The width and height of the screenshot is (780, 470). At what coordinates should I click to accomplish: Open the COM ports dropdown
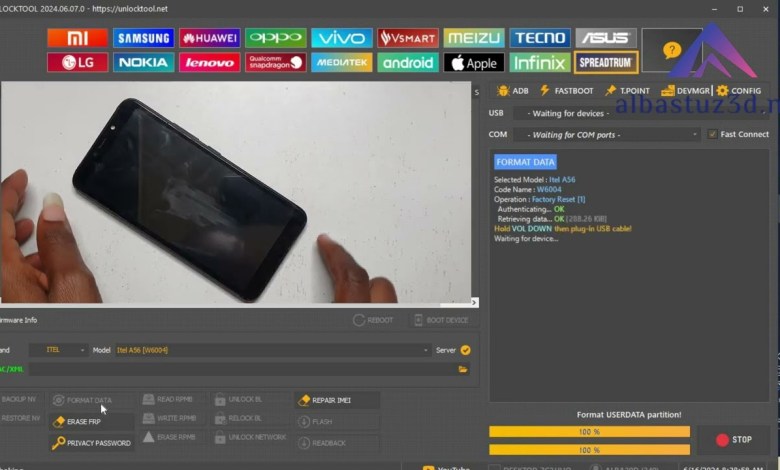pos(607,134)
